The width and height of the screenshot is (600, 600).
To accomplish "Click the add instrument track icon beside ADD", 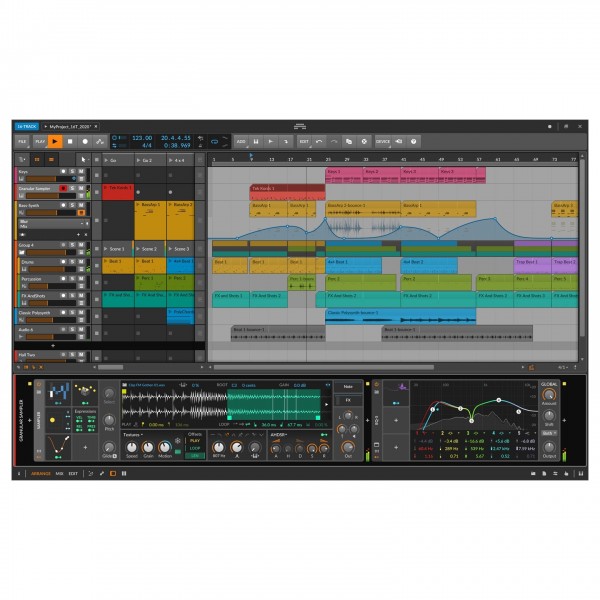I will [256, 142].
